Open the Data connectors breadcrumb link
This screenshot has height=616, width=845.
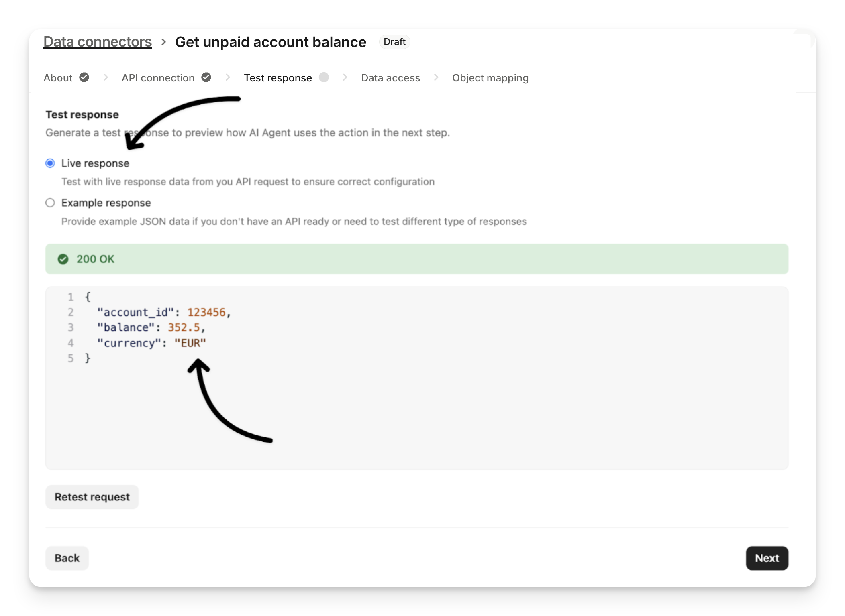point(98,42)
